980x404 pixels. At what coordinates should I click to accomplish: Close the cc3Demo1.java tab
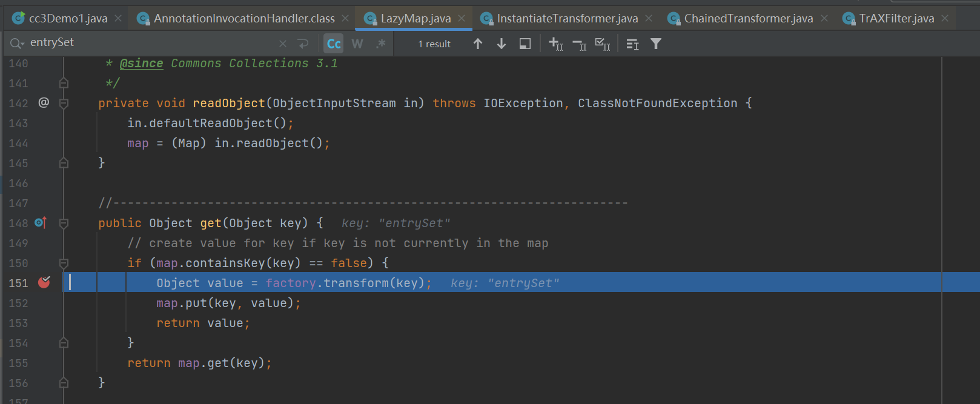coord(118,19)
